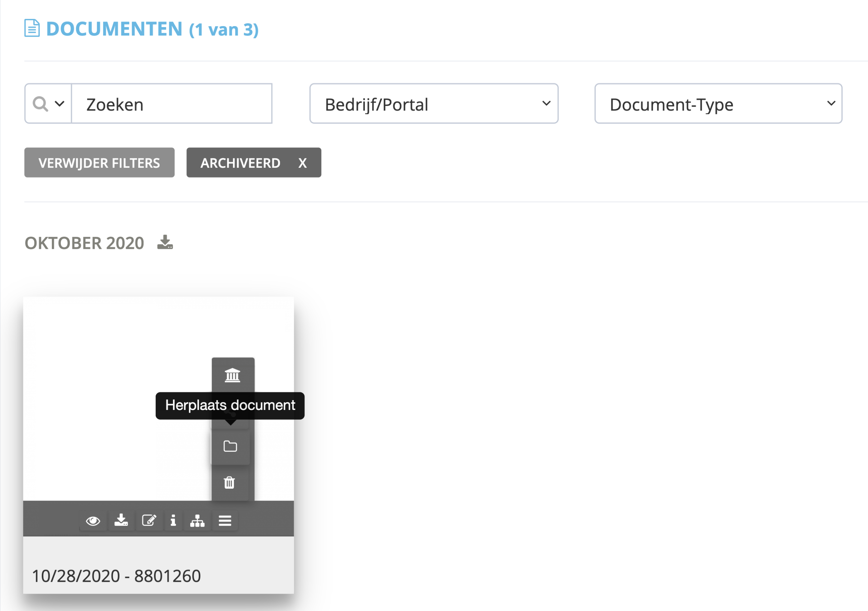
Task: Open the Bedrijf/Portal dropdown
Action: pyautogui.click(x=434, y=104)
